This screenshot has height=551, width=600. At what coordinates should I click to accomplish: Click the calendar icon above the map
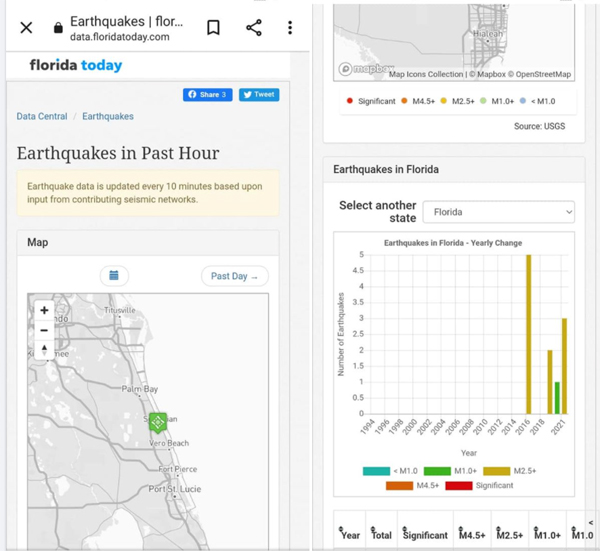(114, 276)
